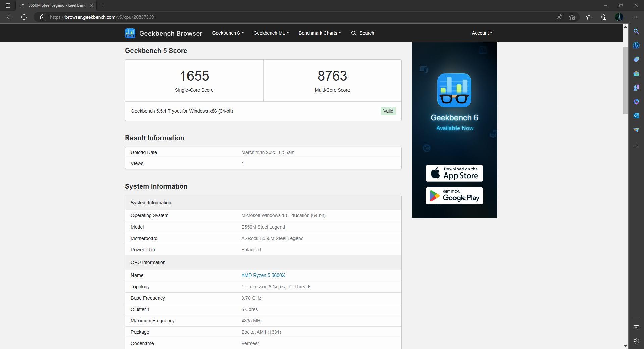644x349 pixels.
Task: Click upload date March 12th 2023
Action: point(268,152)
